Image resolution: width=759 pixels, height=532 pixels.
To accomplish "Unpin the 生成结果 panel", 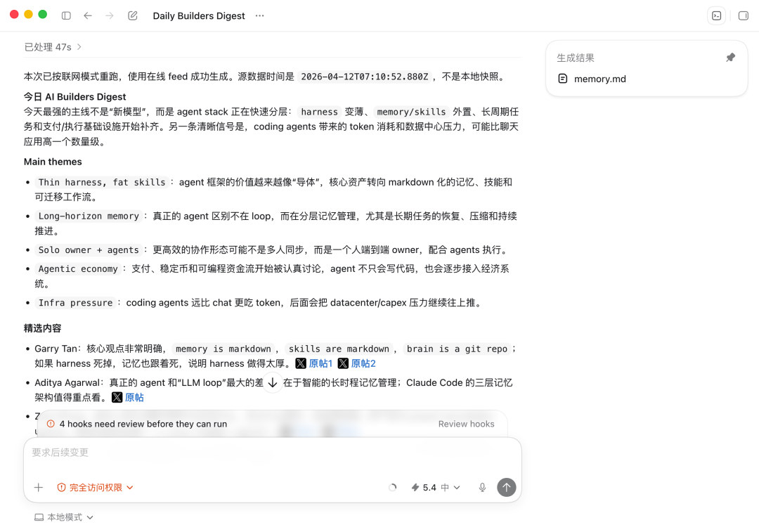I will coord(730,58).
